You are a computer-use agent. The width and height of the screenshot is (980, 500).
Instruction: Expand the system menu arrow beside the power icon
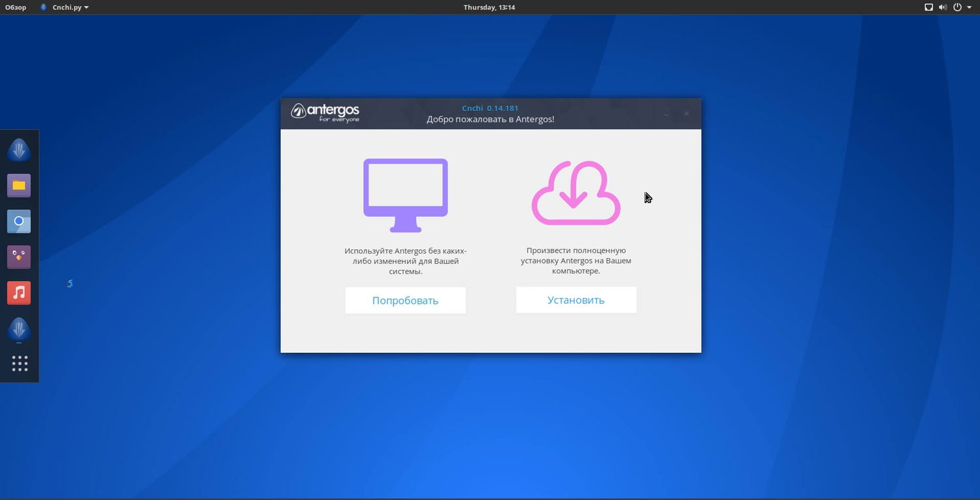click(970, 7)
